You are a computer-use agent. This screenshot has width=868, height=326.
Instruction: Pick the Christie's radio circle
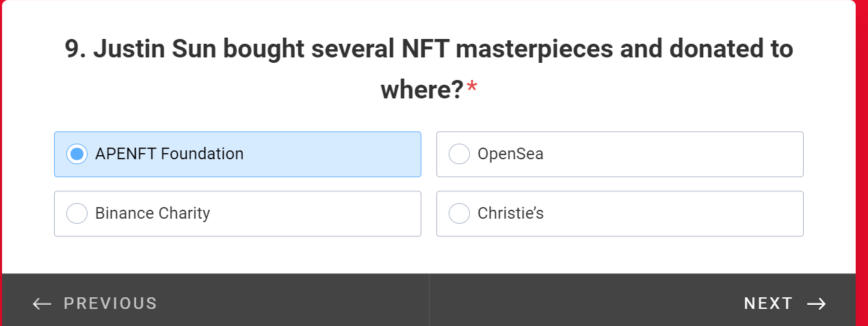(459, 213)
